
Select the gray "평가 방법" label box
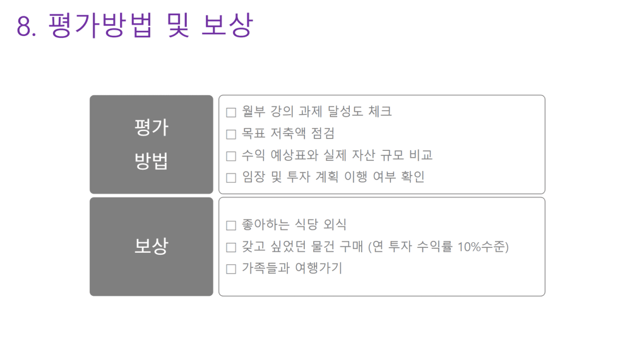point(152,144)
